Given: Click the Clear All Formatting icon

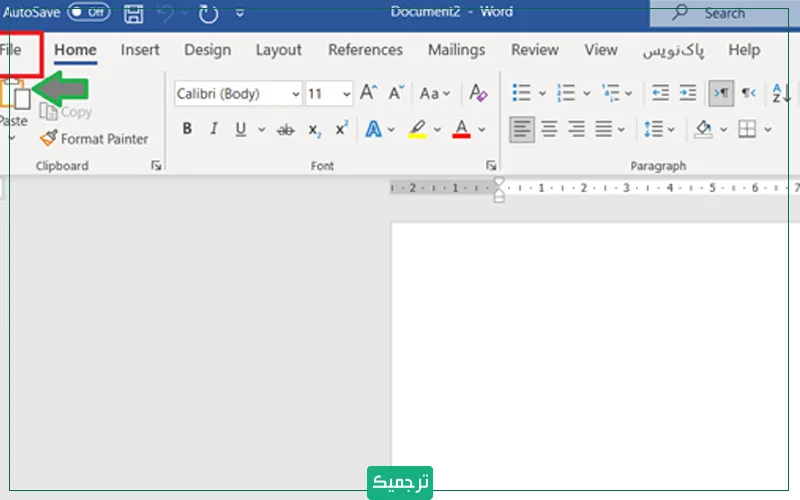Looking at the screenshot, I should click(x=478, y=94).
